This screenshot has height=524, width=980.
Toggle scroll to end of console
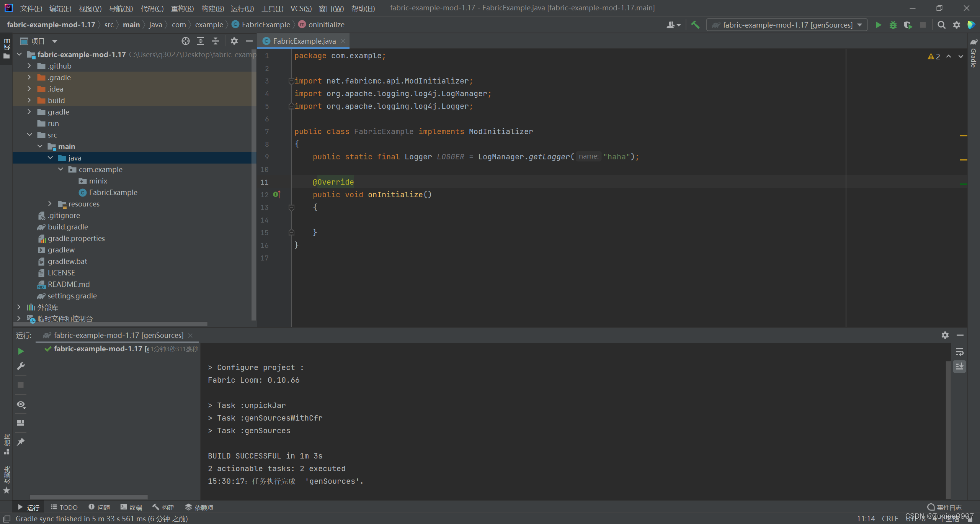[960, 367]
